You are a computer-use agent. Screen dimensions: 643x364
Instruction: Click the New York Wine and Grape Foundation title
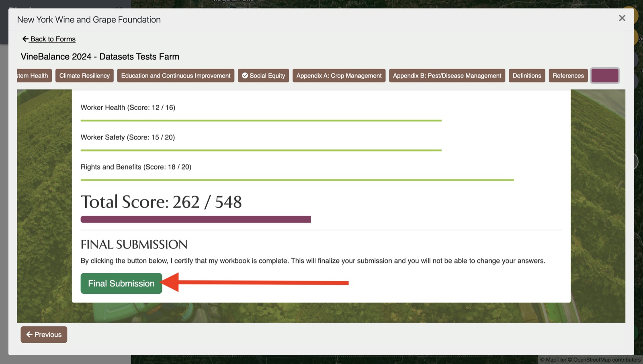coord(89,20)
